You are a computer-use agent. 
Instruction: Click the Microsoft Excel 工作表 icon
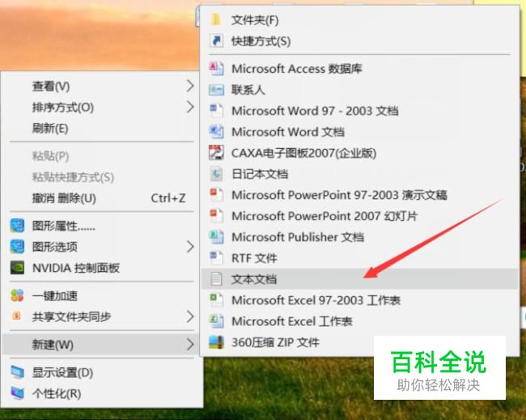216,321
